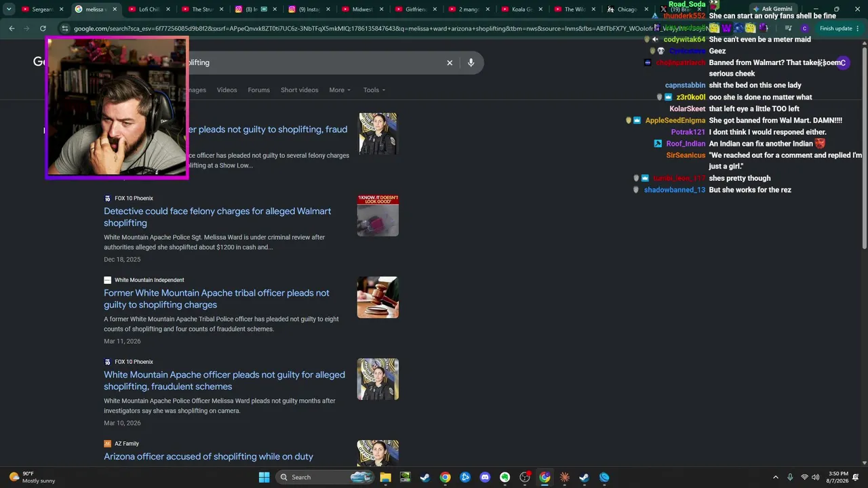Viewport: 868px width, 488px height.
Task: Click the taskbar microphone tray icon
Action: [x=791, y=477]
